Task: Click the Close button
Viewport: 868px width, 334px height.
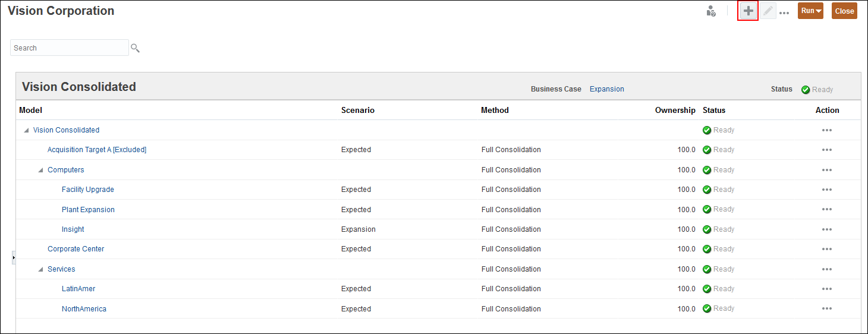Action: [x=844, y=11]
